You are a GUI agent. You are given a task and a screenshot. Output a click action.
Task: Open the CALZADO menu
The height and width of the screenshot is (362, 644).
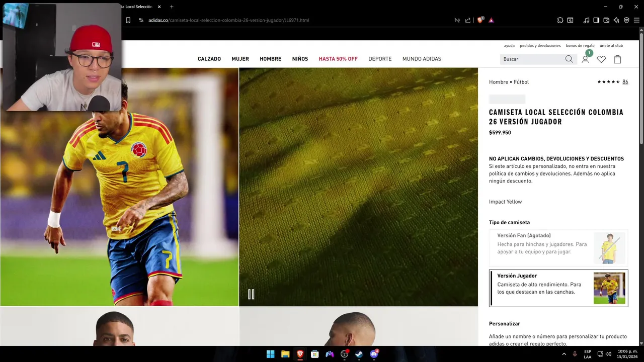[x=209, y=59]
